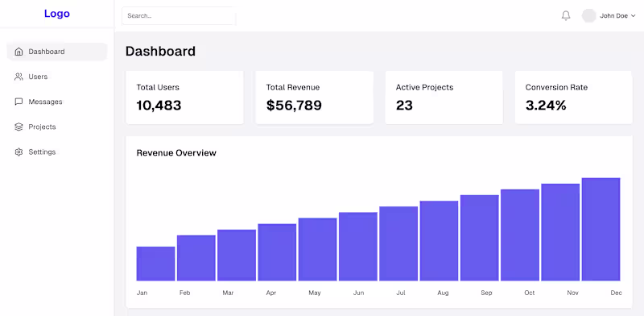
Task: Open the Users menu item
Action: click(57, 77)
